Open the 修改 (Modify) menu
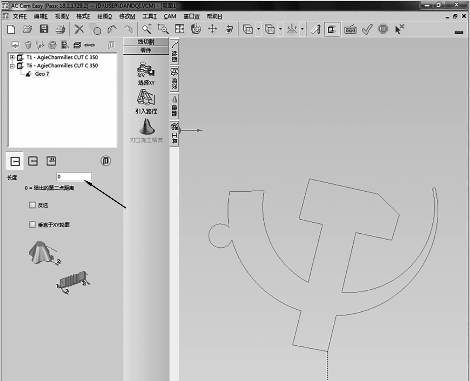 click(x=127, y=16)
